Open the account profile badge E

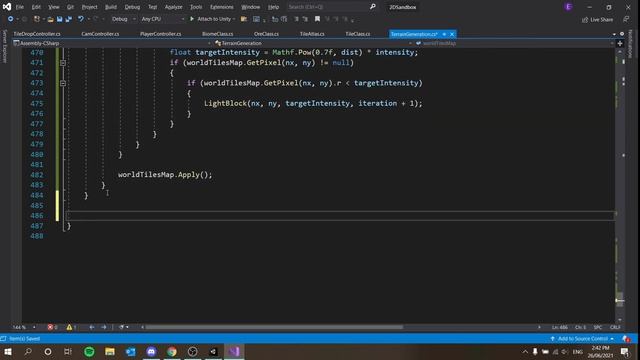tap(568, 7)
